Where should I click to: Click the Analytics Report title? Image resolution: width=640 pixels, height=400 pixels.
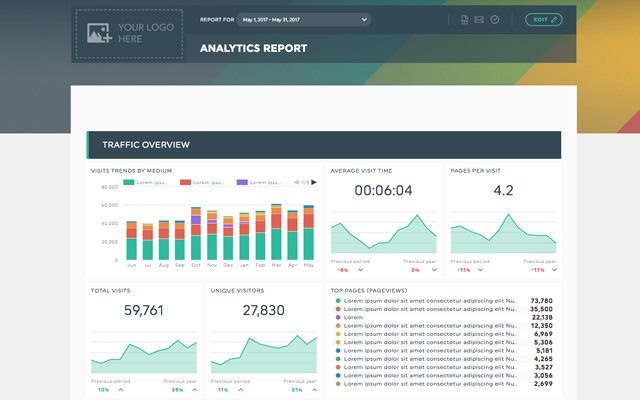[253, 48]
